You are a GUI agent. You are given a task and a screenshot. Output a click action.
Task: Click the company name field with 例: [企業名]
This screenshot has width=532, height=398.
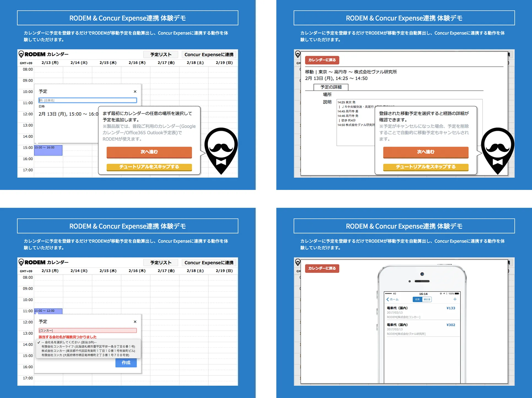tap(88, 100)
